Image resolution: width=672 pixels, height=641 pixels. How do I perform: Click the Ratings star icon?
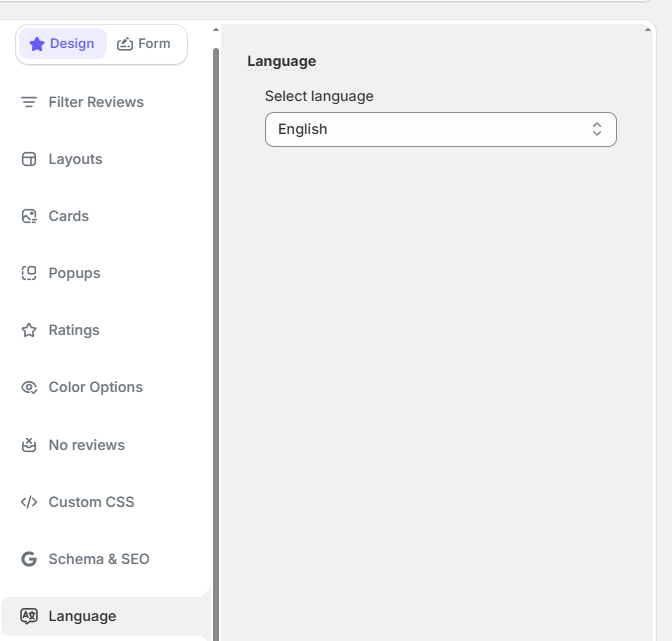pyautogui.click(x=28, y=330)
